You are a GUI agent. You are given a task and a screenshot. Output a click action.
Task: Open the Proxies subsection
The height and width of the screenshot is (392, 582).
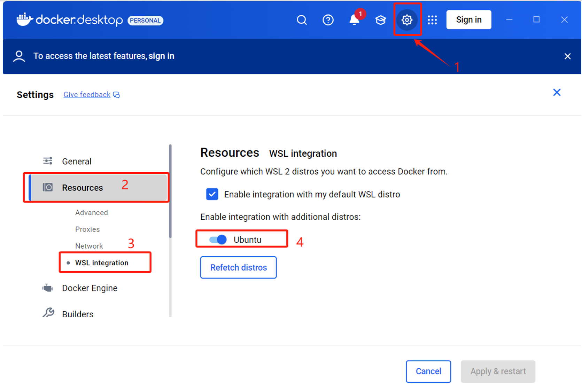click(x=87, y=229)
